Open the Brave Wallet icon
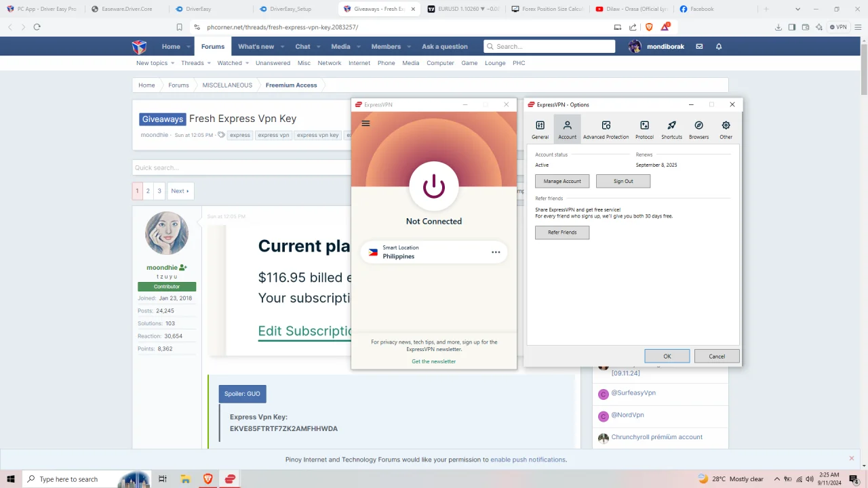The image size is (868, 488). 806,27
